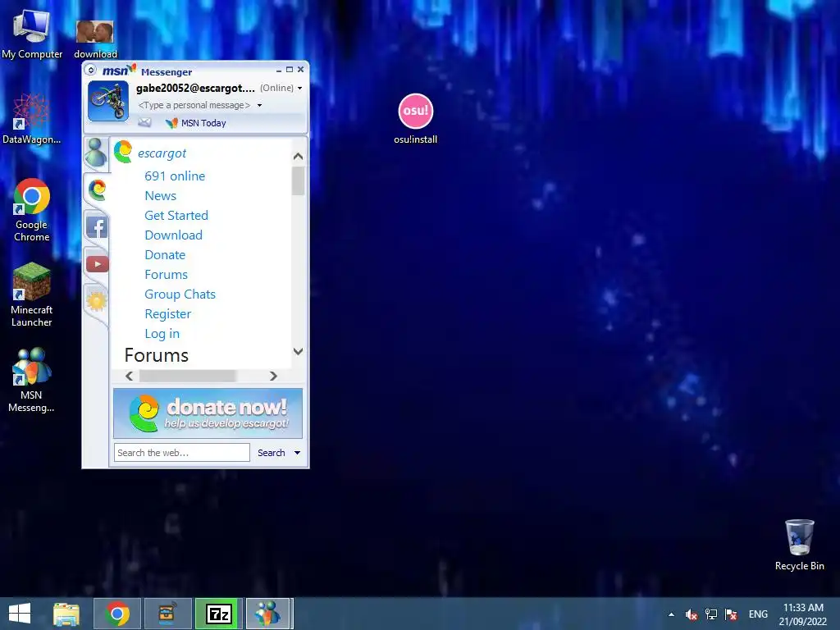
Task: Open the 691 online link
Action: pyautogui.click(x=175, y=176)
